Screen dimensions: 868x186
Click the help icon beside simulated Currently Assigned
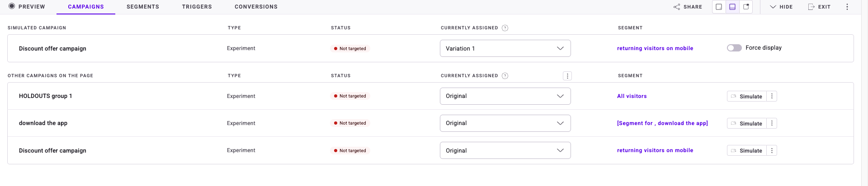tap(505, 28)
